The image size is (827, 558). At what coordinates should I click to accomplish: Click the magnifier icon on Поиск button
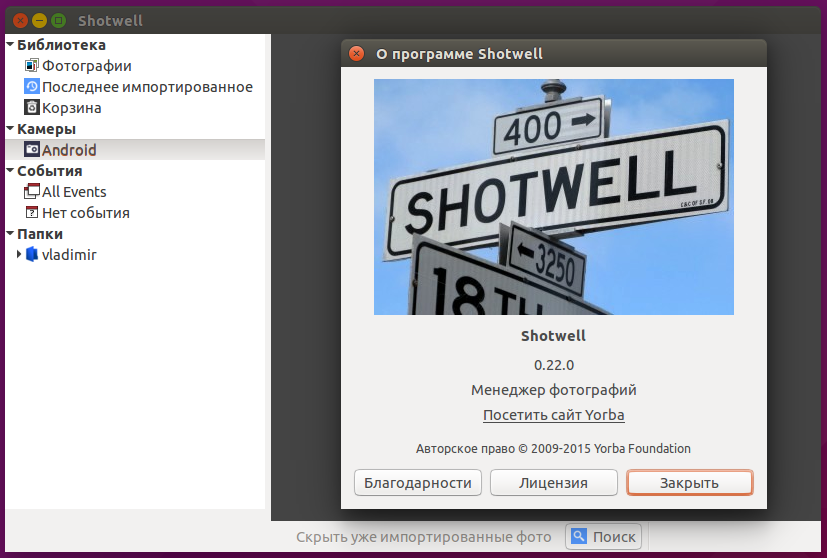coord(579,536)
